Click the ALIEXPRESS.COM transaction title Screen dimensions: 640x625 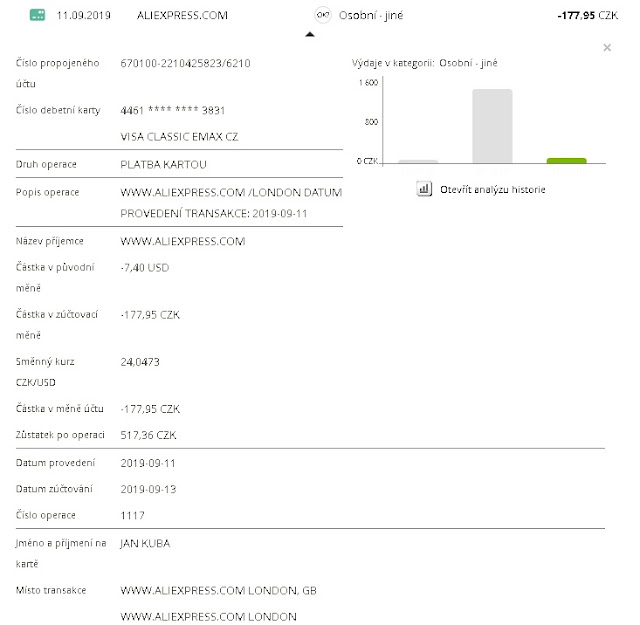(182, 16)
